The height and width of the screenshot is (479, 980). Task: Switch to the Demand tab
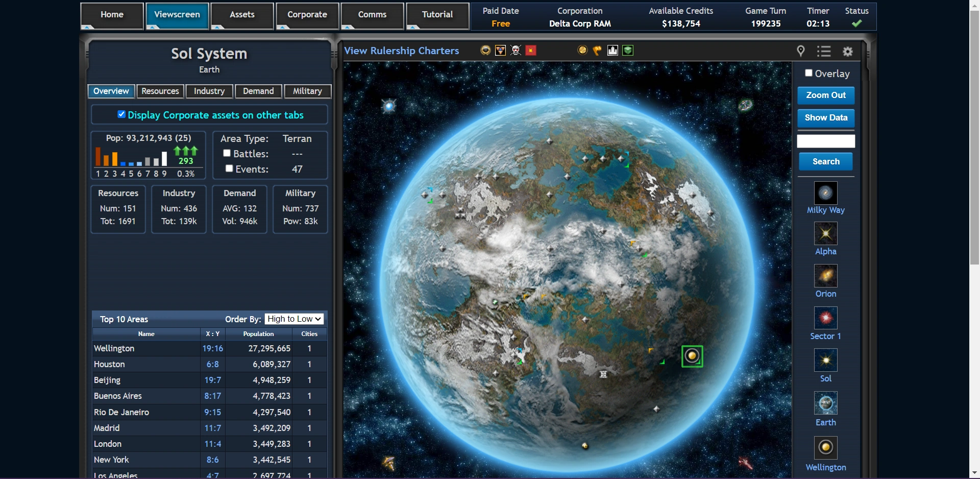258,91
